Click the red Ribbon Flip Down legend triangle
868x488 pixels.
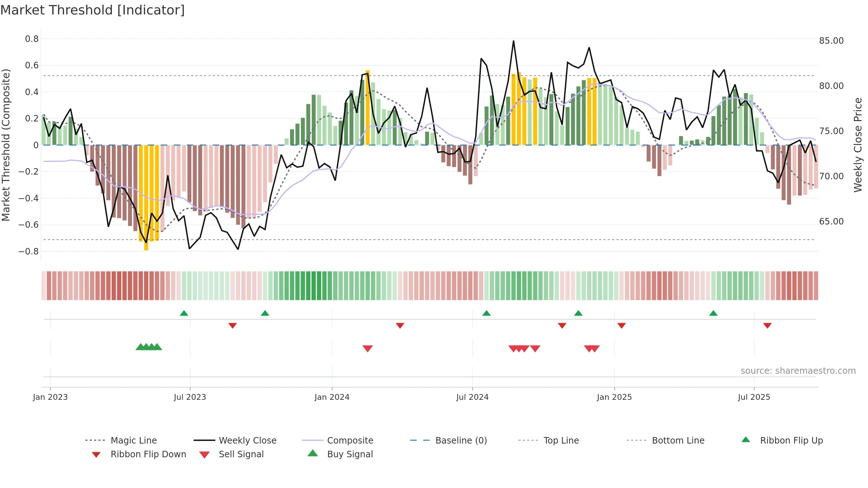point(96,455)
